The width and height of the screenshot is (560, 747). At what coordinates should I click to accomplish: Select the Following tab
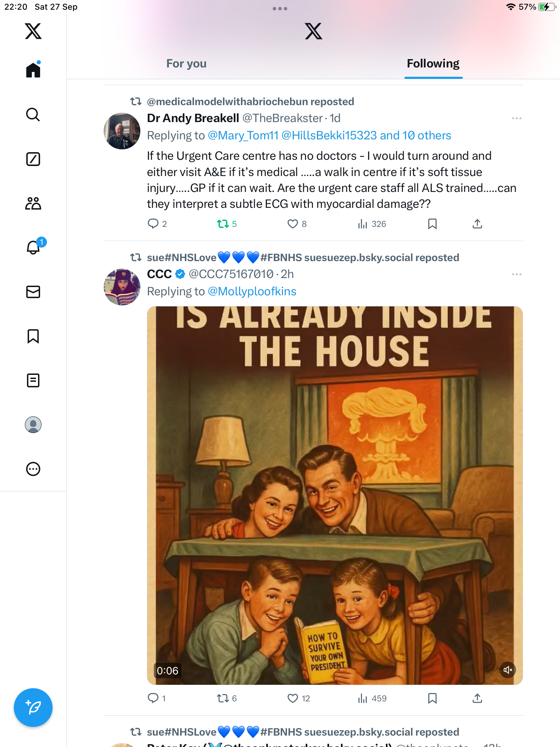(433, 64)
